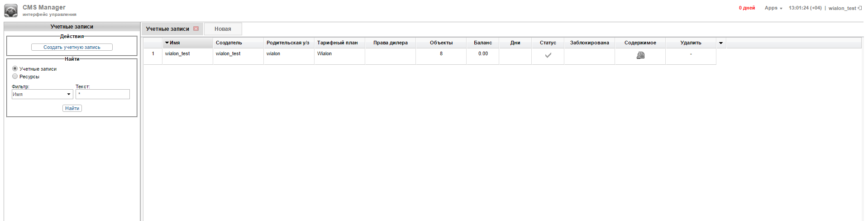
Task: Sort table by Баланс column header
Action: (x=482, y=43)
